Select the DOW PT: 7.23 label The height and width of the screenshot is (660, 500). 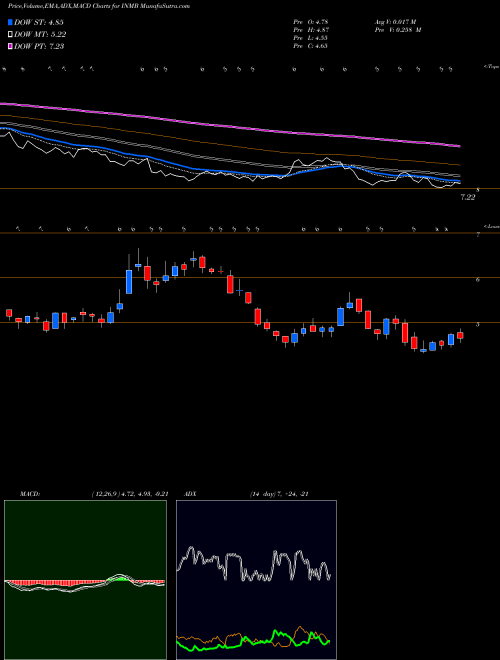click(39, 46)
